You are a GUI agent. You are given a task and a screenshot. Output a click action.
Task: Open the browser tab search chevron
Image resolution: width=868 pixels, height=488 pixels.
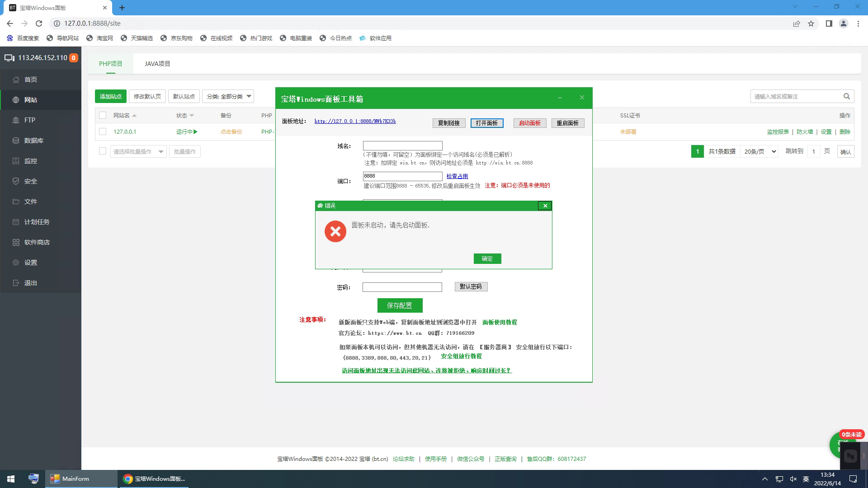pyautogui.click(x=795, y=7)
